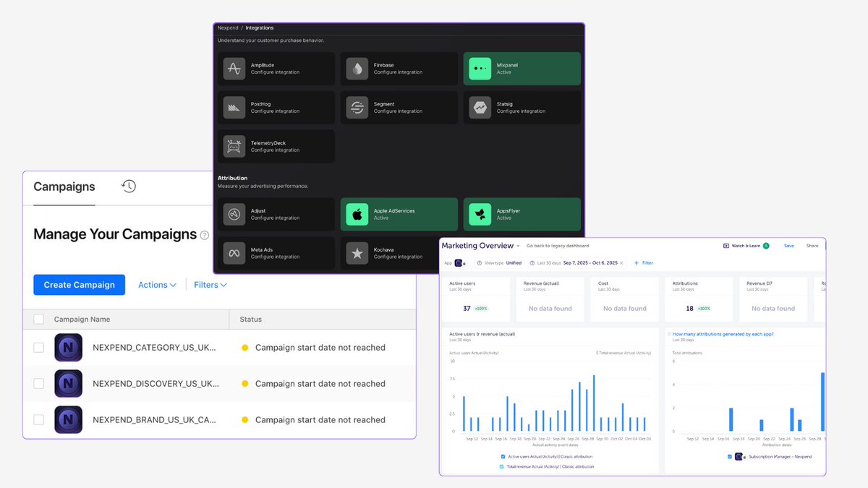868x488 pixels.
Task: Sort by the Status column header
Action: click(x=251, y=320)
